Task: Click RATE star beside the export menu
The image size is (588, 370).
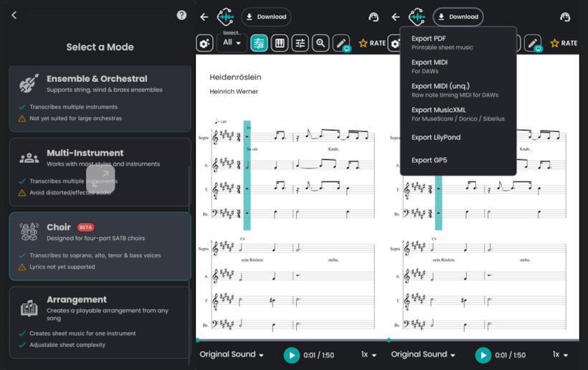Action: click(564, 43)
